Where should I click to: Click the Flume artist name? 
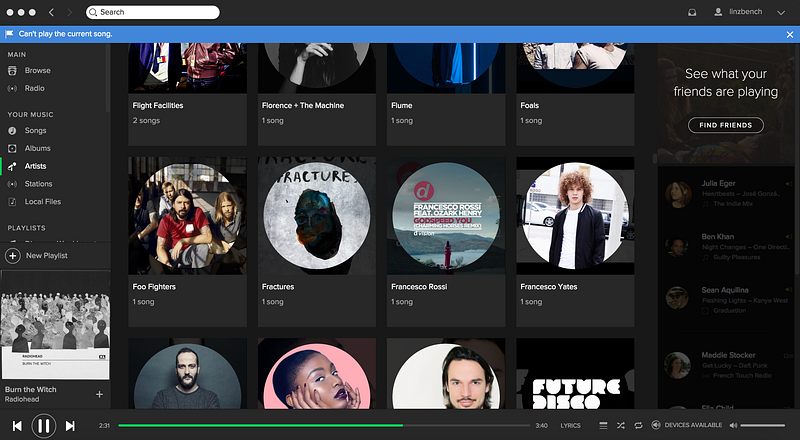click(x=402, y=106)
